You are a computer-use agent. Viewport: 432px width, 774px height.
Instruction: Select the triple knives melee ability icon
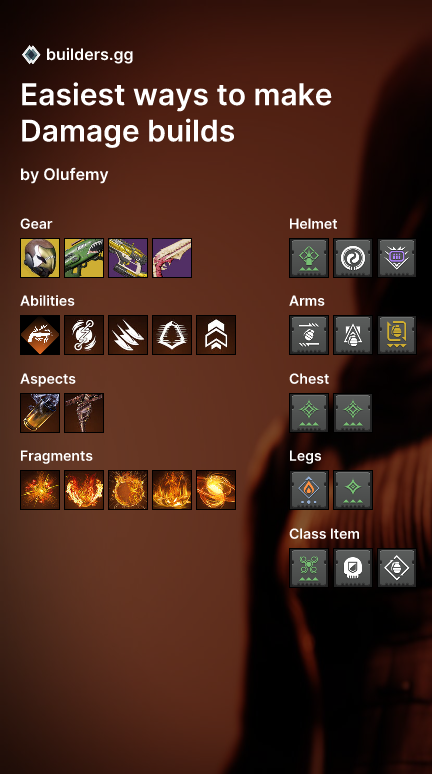point(128,335)
